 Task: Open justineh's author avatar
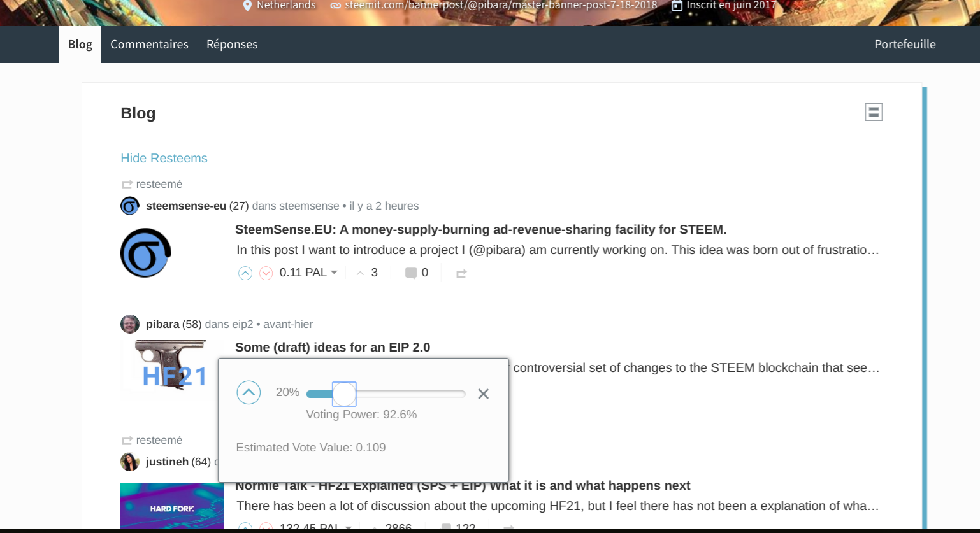[x=130, y=462]
